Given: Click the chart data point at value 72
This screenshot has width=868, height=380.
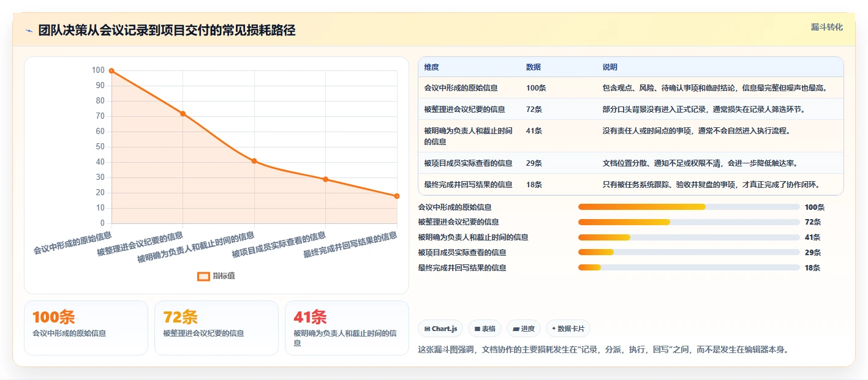Looking at the screenshot, I should coord(183,114).
